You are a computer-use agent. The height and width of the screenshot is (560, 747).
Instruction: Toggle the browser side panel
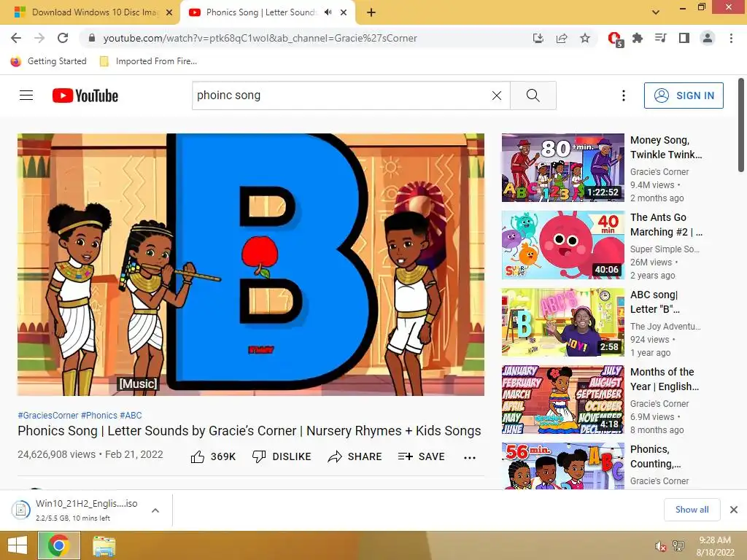(684, 38)
